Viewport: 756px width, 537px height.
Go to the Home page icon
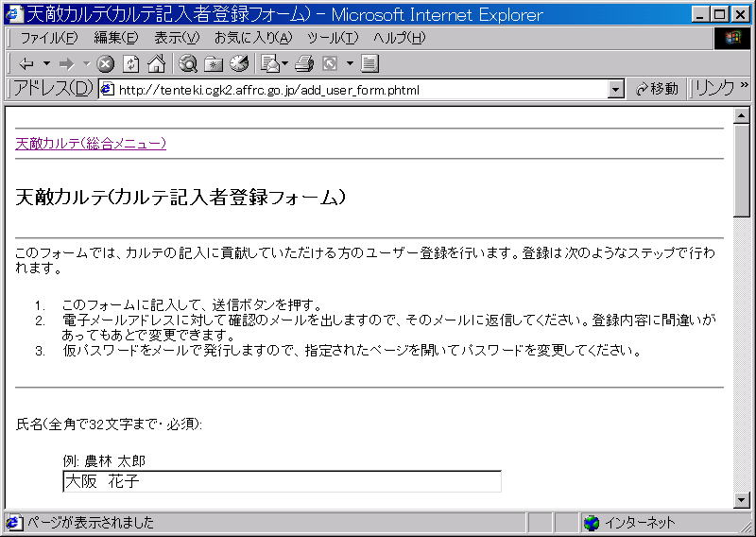tap(156, 64)
